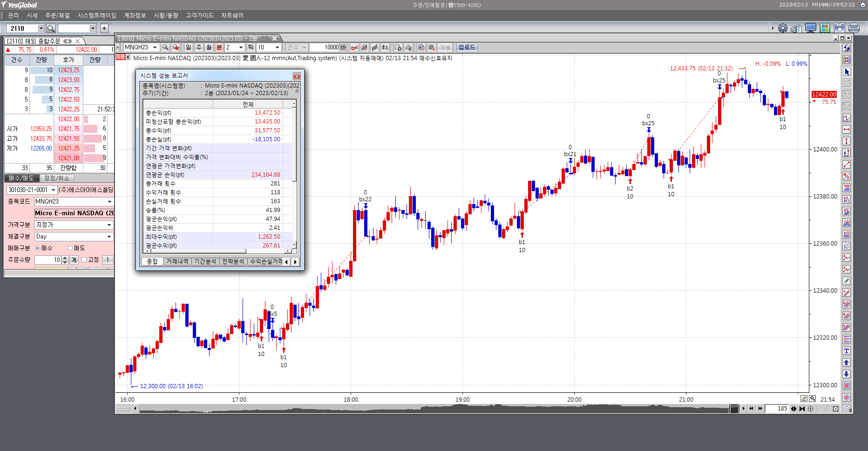Screen dimensions: 868x451
Task: Click the monitor icon in top toolbar
Action: (811, 28)
